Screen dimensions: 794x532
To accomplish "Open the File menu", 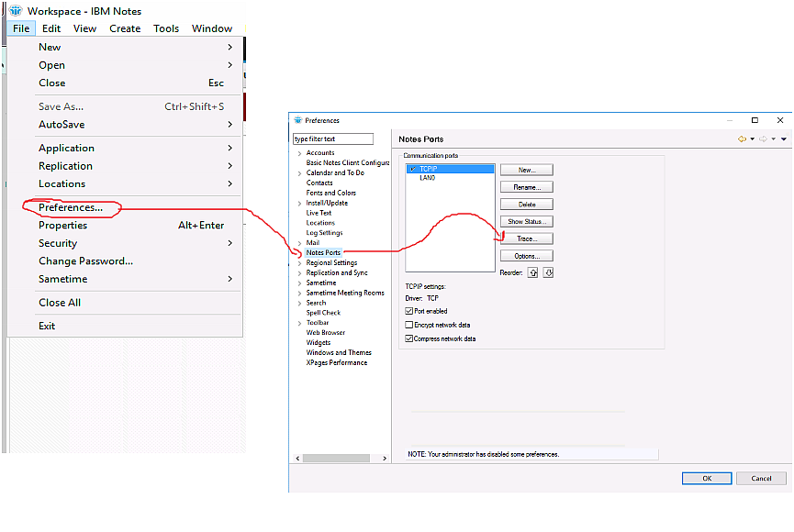I will pyautogui.click(x=21, y=28).
